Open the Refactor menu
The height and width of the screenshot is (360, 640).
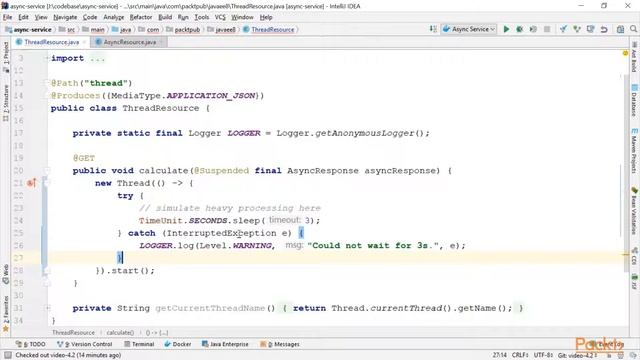coord(141,17)
